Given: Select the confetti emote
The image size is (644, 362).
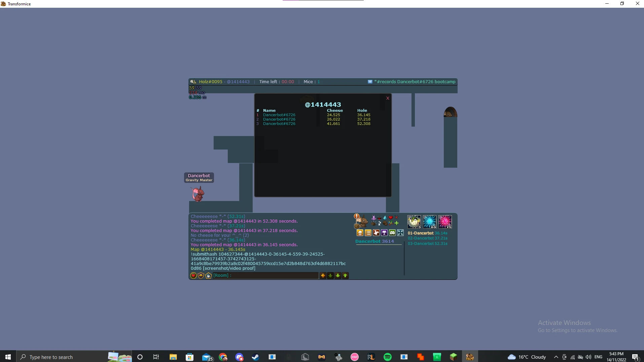Looking at the screenshot, I should click(x=391, y=223).
